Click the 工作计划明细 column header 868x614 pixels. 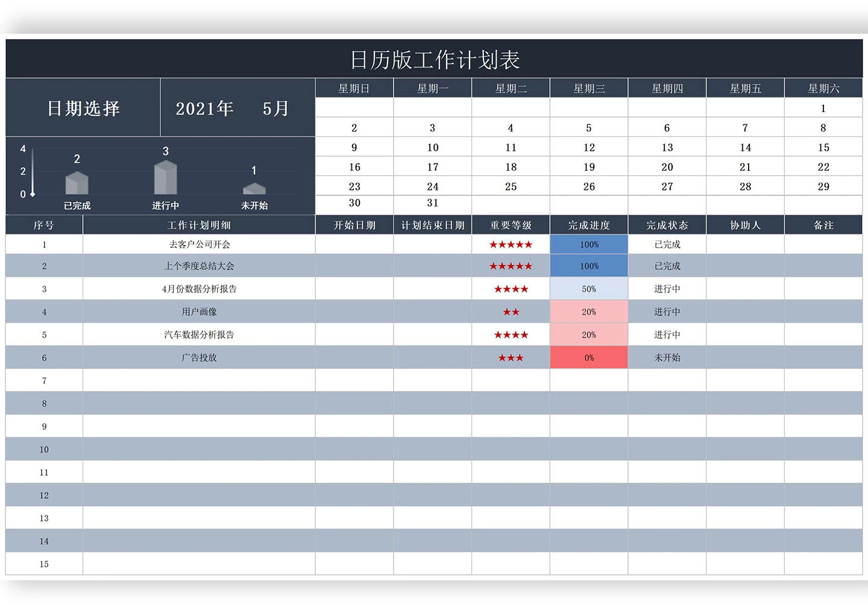pos(199,225)
